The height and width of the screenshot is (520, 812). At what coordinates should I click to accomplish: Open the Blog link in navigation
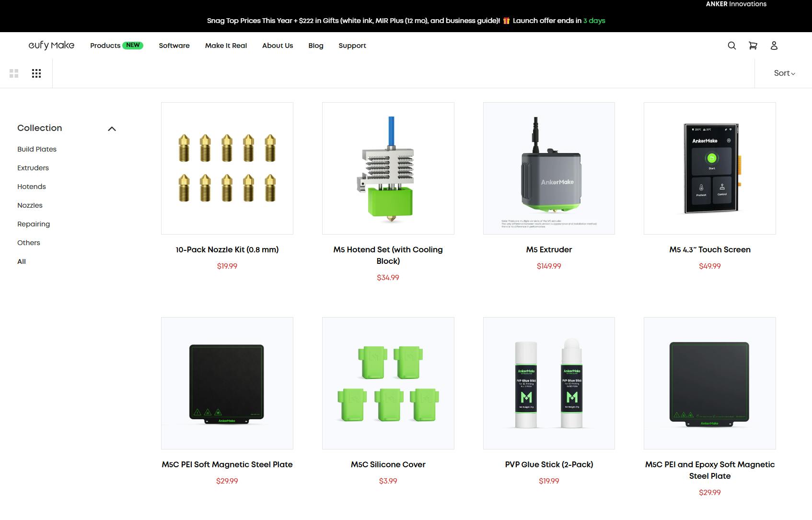click(315, 46)
